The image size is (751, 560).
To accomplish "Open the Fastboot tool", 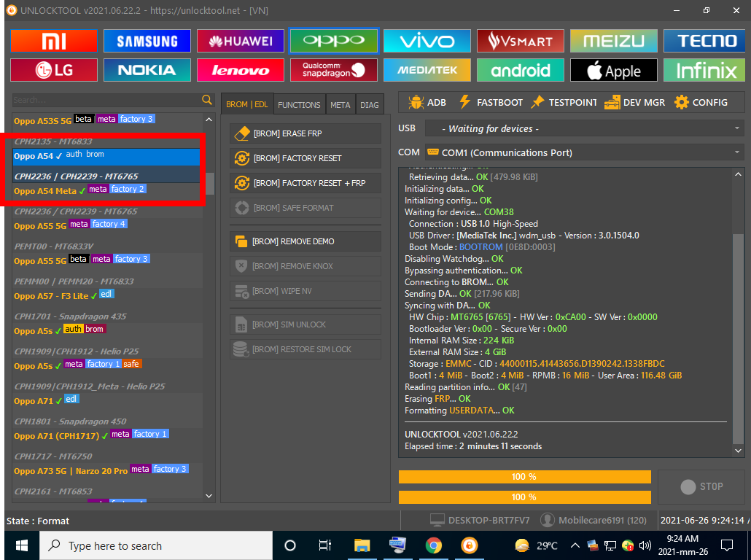I will click(x=491, y=103).
